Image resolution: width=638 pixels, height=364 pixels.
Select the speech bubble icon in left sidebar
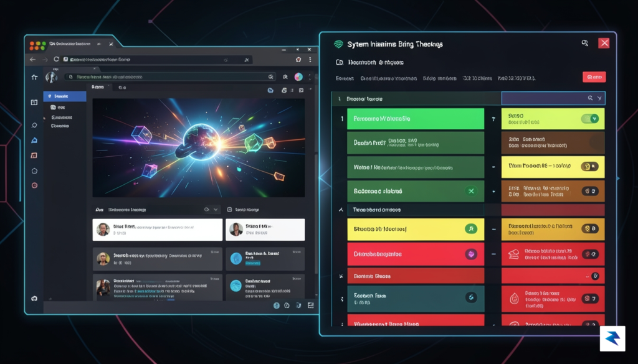click(x=34, y=125)
